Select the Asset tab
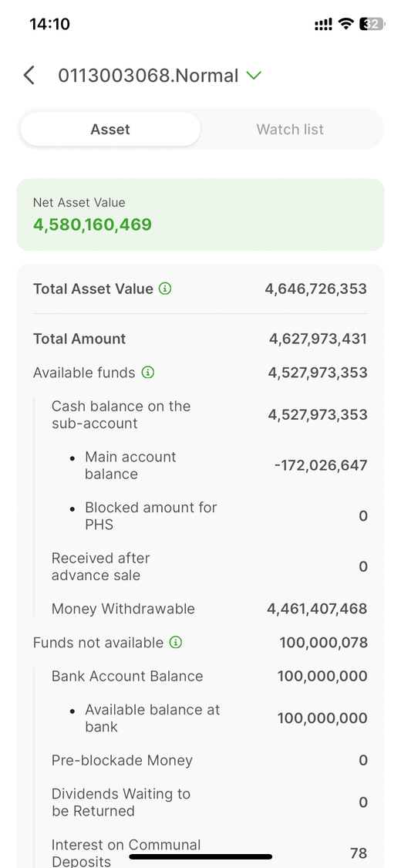The image size is (401, 868). tap(110, 130)
